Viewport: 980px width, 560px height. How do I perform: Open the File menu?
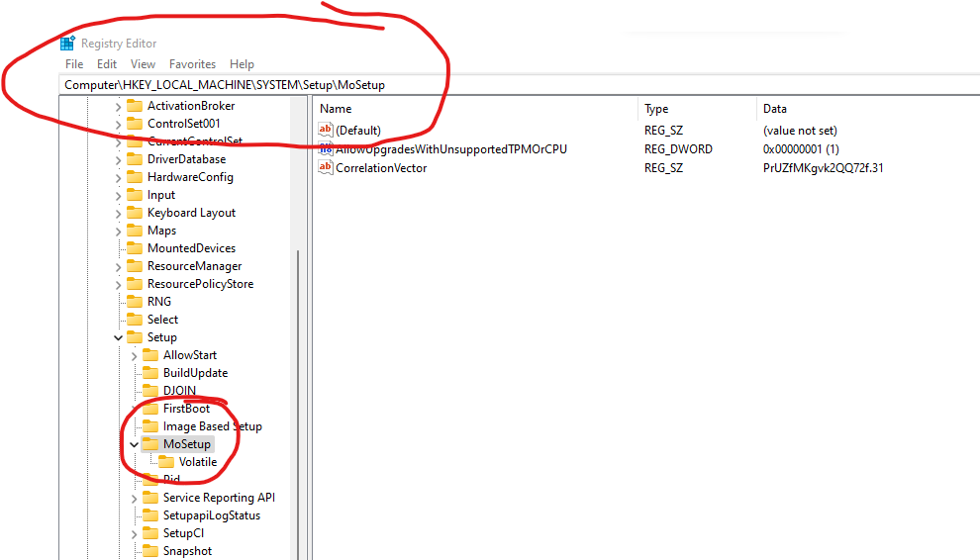pos(74,63)
